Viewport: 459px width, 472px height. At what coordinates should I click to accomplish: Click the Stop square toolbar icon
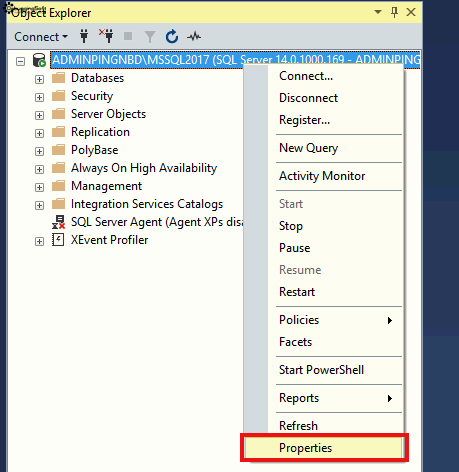(128, 36)
